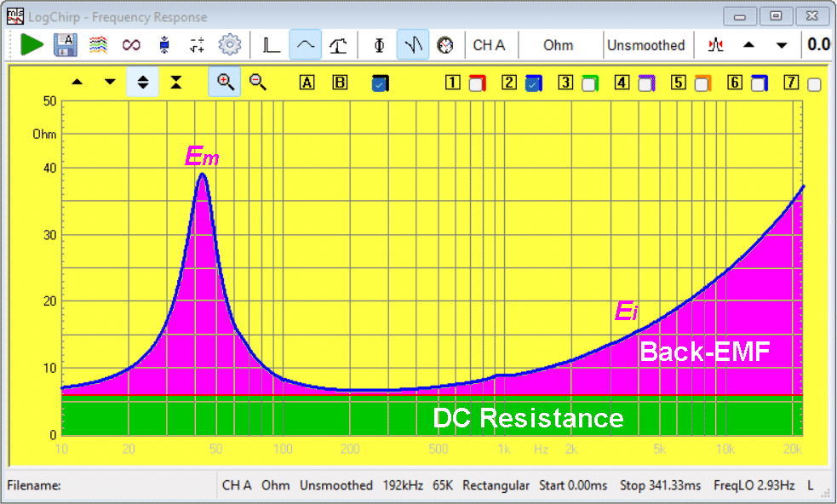Click toolbar down arrow beside marker icon
This screenshot has height=504, width=837.
pyautogui.click(x=782, y=45)
